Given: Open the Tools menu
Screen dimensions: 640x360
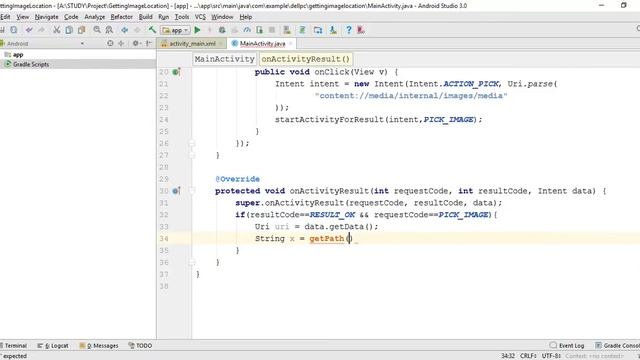Looking at the screenshot, I should (182, 17).
